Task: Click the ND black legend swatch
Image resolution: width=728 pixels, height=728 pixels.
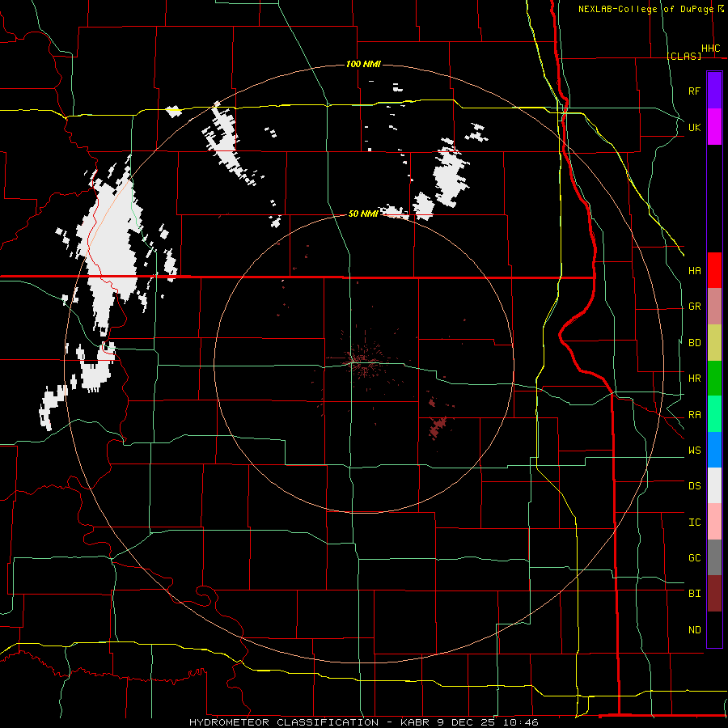Action: click(714, 629)
